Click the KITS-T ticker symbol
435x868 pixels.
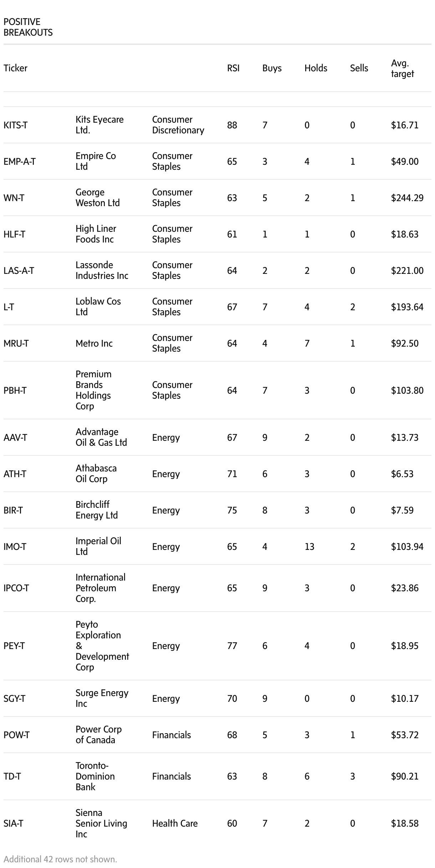pos(15,125)
